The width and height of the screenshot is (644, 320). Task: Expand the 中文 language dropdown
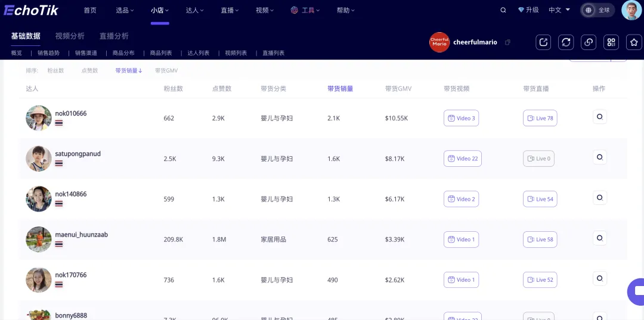tap(559, 10)
